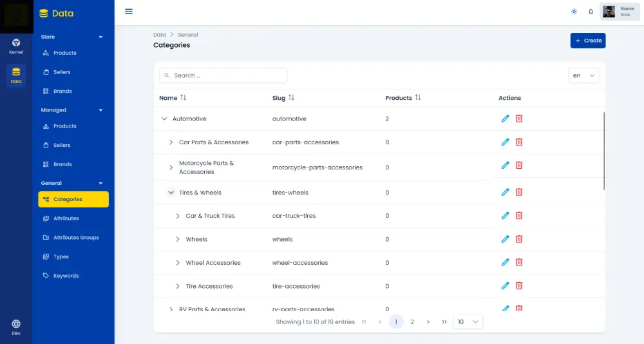Expand the Car & Truck Tires row
The height and width of the screenshot is (344, 644).
[178, 216]
